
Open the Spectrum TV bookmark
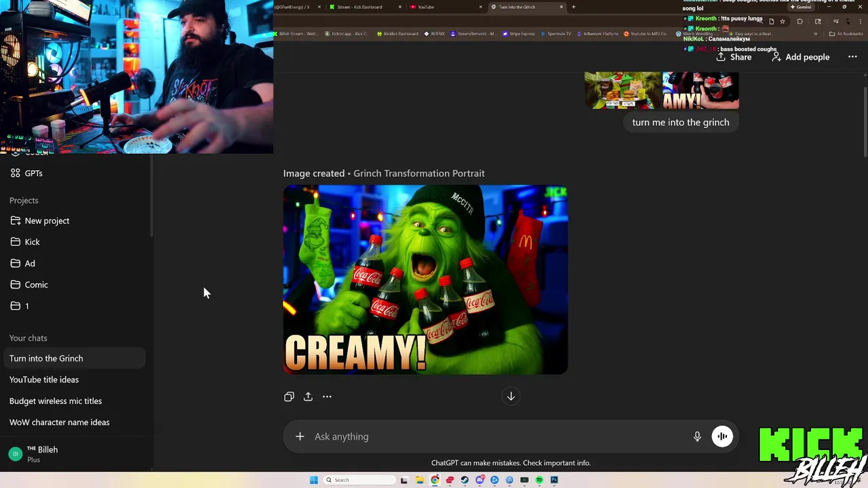(556, 34)
